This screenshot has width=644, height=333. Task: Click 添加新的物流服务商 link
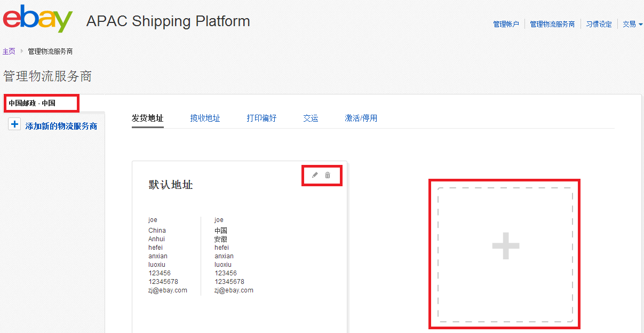[61, 126]
